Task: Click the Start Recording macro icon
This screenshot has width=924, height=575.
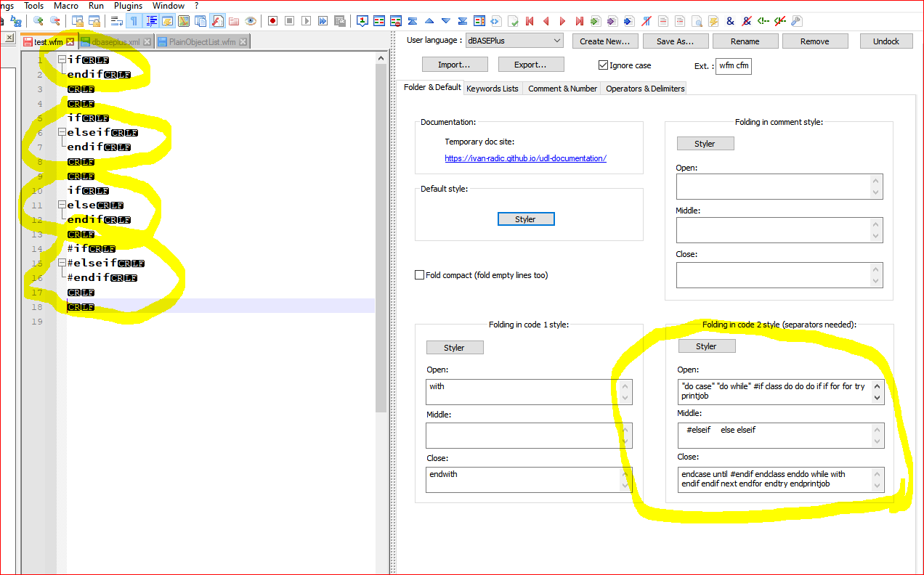Action: pyautogui.click(x=272, y=21)
